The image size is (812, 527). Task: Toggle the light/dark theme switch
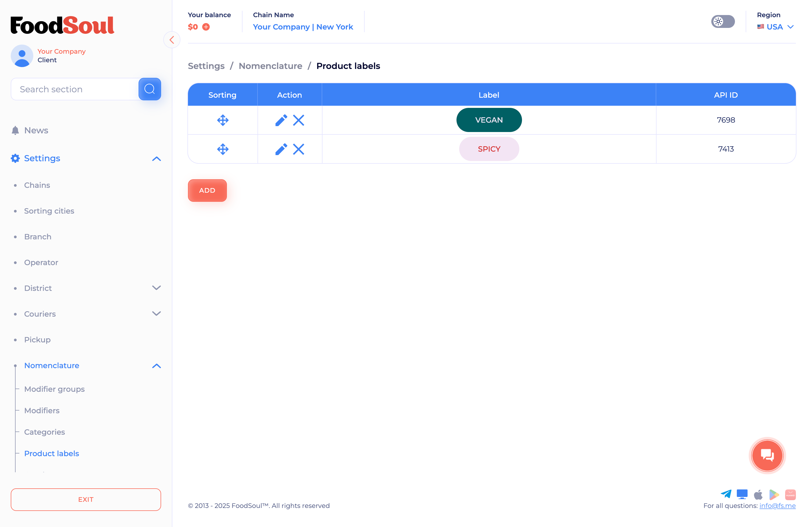pyautogui.click(x=723, y=21)
